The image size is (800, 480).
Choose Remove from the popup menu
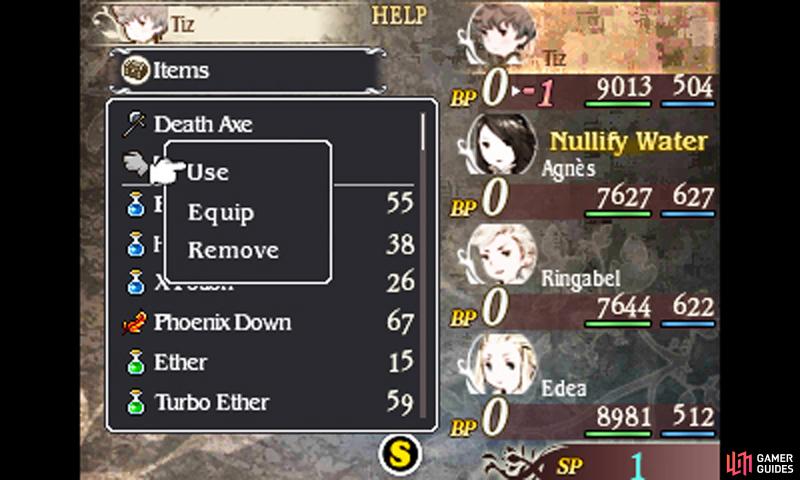[x=233, y=250]
